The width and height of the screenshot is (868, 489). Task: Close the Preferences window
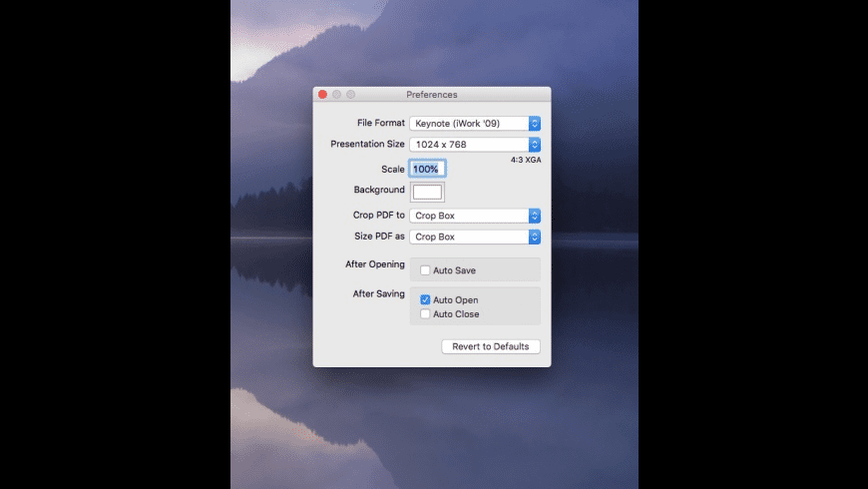coord(322,94)
